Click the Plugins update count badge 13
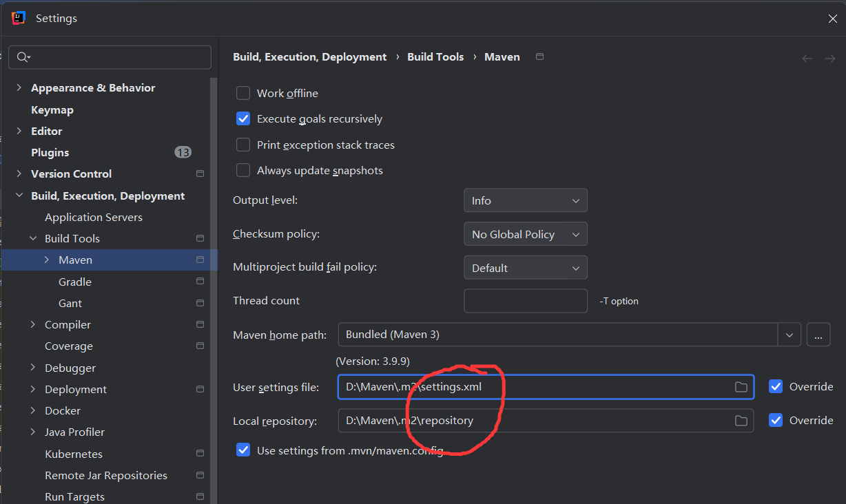846x504 pixels. click(x=183, y=152)
